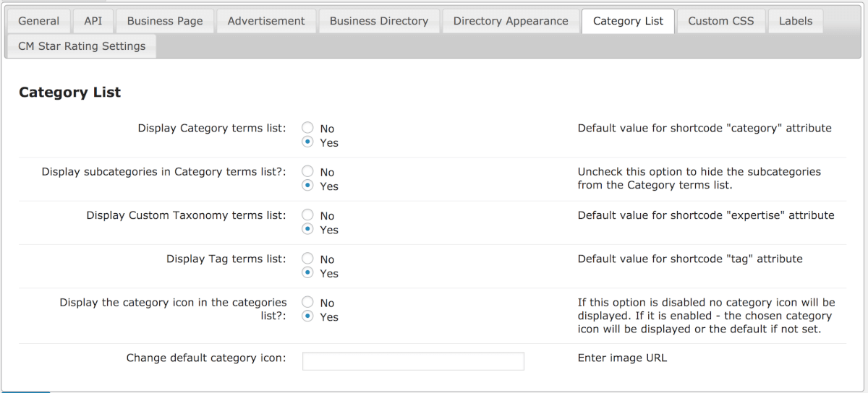Switch to the Custom CSS tab
Viewport: 868px width, 393px height.
(x=720, y=21)
